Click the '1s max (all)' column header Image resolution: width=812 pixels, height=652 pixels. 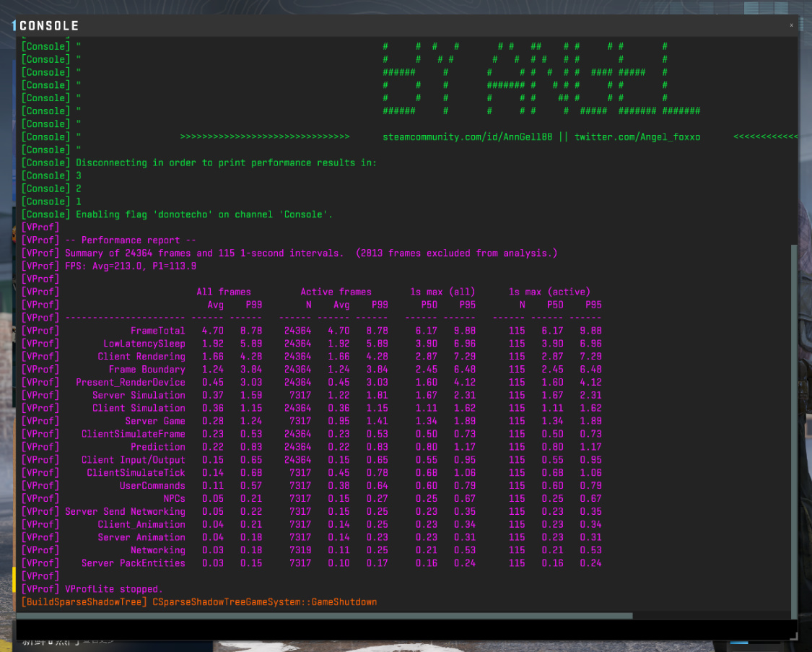coord(442,292)
